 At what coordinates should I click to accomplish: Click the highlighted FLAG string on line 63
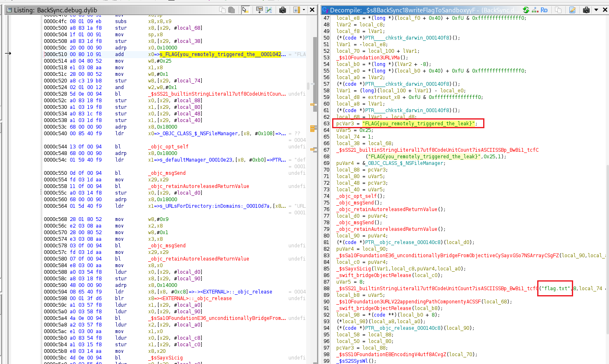[419, 124]
